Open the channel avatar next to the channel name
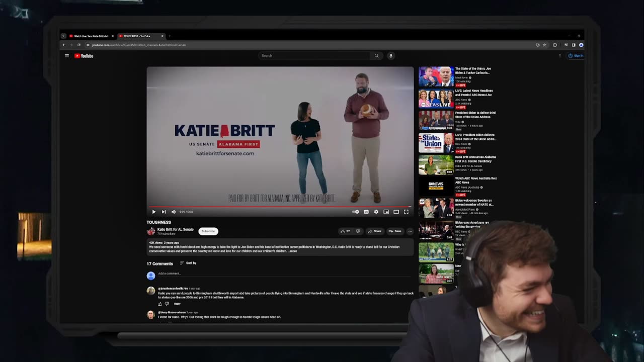 [151, 231]
